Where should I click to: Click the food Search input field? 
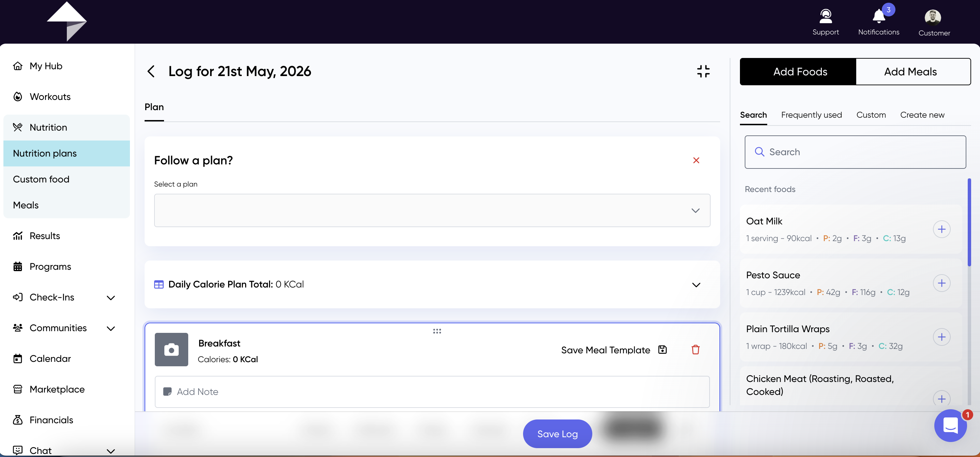click(x=855, y=152)
